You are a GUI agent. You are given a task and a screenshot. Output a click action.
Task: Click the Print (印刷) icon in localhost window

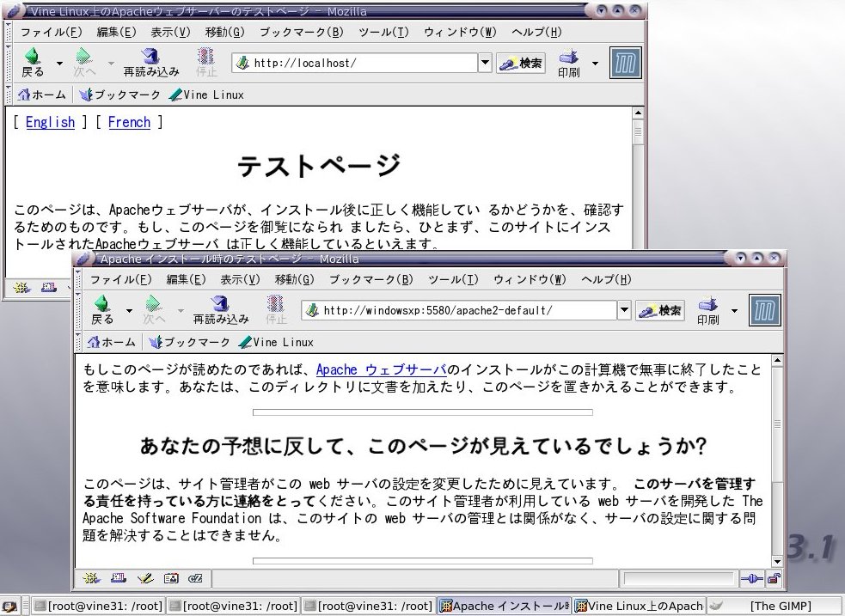[569, 63]
